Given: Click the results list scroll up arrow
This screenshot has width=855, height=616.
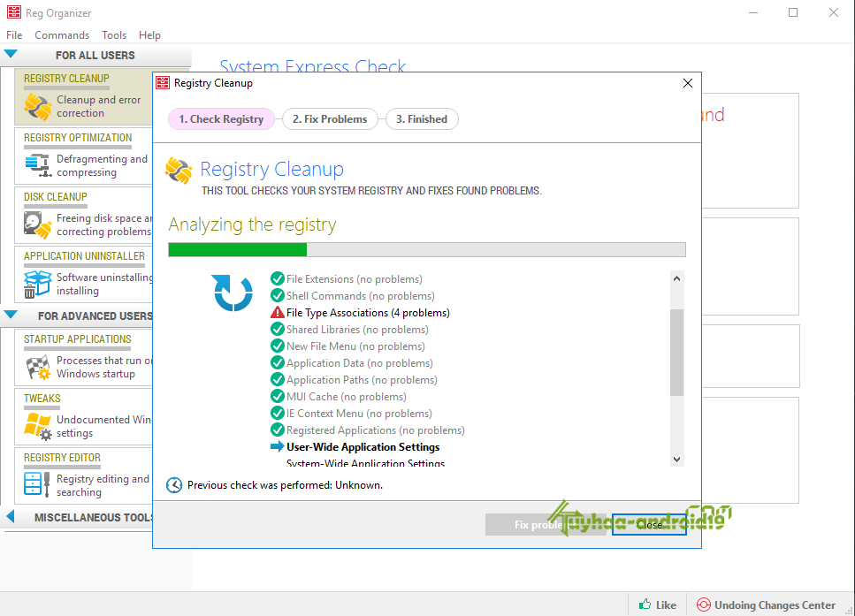Looking at the screenshot, I should click(x=676, y=278).
